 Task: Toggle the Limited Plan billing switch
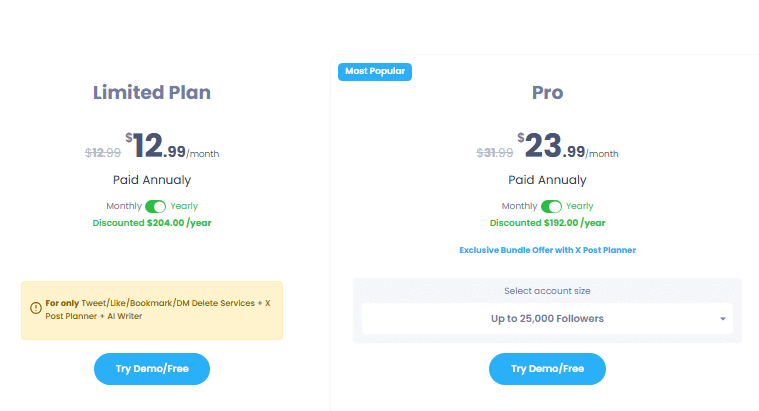tap(155, 206)
